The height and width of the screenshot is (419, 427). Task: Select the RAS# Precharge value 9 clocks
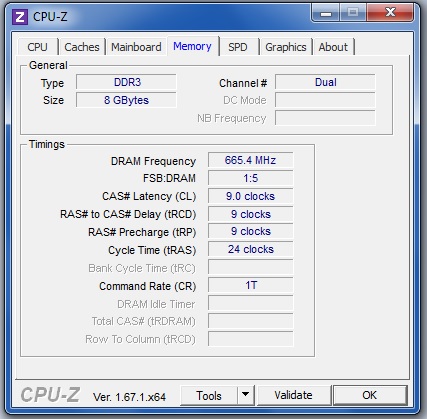(251, 231)
